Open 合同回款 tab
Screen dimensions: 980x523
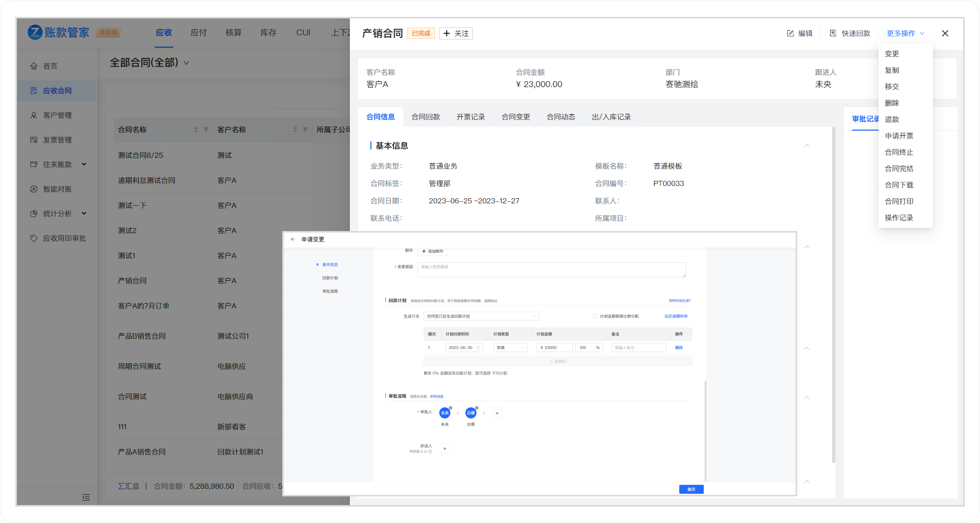(x=426, y=117)
